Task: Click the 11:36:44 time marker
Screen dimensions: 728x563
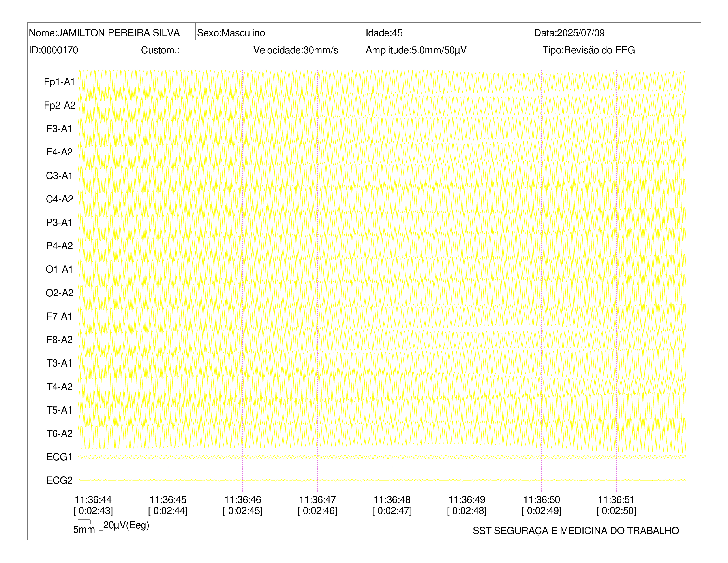Action: pyautogui.click(x=93, y=500)
